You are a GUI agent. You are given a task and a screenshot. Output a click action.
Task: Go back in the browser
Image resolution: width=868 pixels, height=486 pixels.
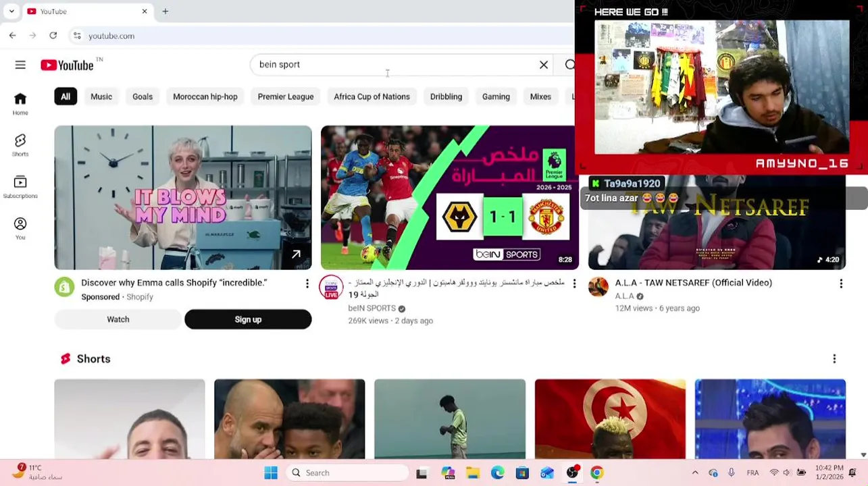coord(13,36)
